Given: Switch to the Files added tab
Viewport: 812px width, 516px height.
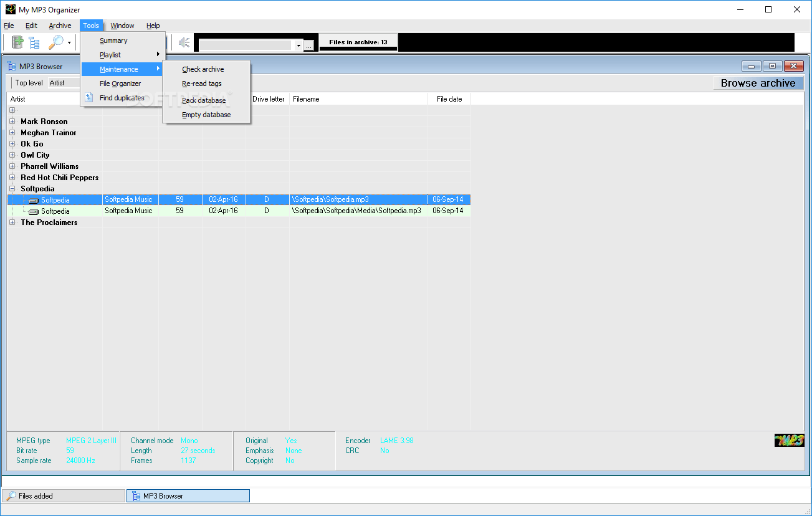Looking at the screenshot, I should [62, 495].
